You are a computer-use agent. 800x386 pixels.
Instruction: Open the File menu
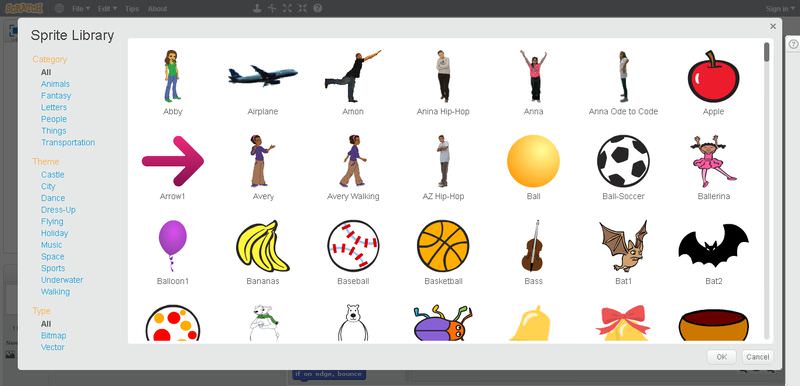tap(81, 9)
